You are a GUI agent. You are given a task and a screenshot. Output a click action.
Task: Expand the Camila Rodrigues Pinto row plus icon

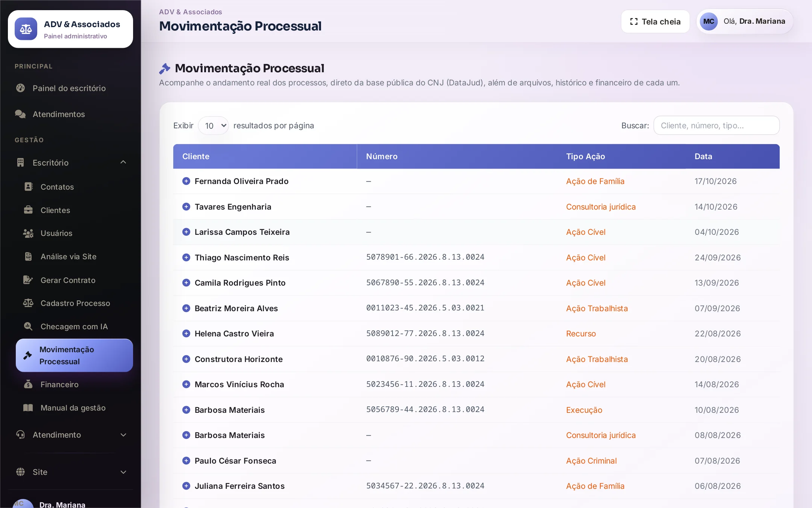(186, 283)
